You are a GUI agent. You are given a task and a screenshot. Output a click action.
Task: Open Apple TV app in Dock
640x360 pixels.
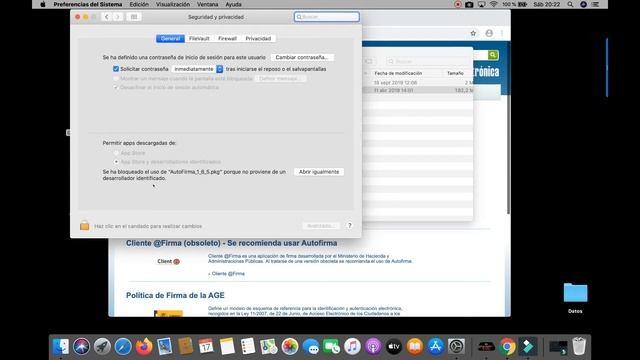[394, 347]
